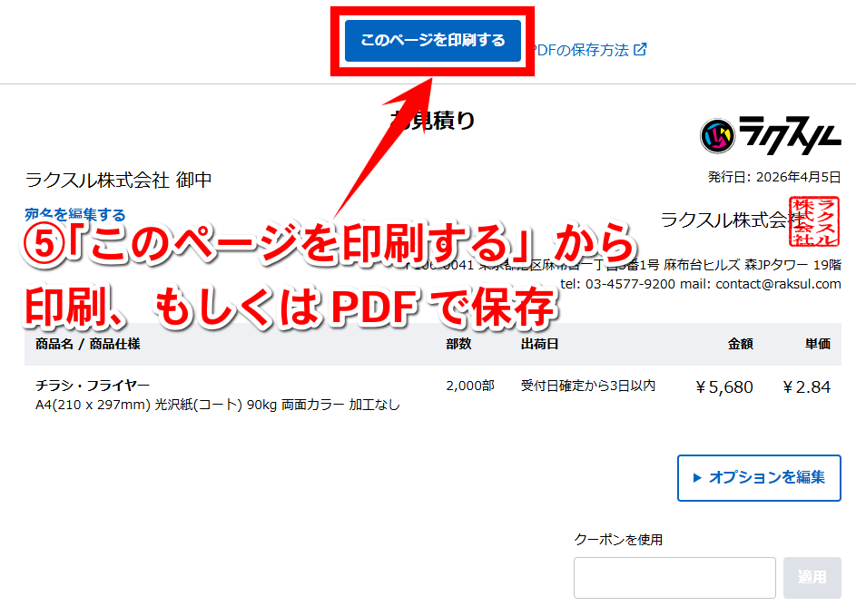Focus the coupon code input field
The image size is (856, 616).
674,577
